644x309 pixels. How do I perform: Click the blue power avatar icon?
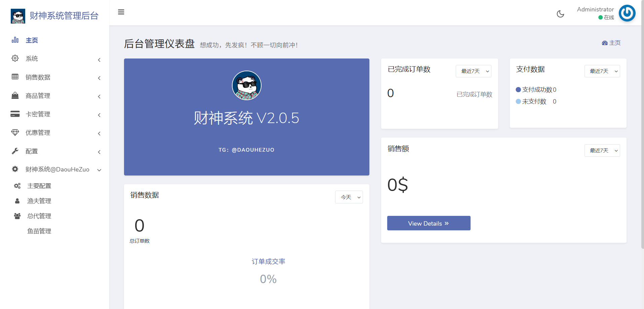click(627, 13)
